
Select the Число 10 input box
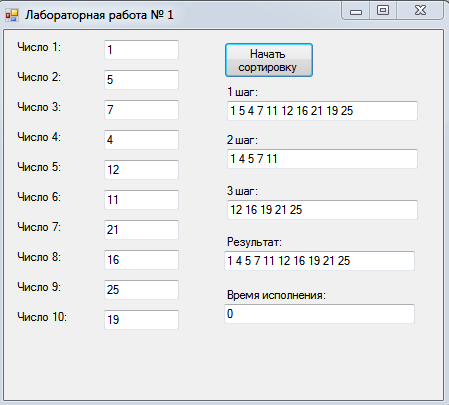click(x=141, y=320)
